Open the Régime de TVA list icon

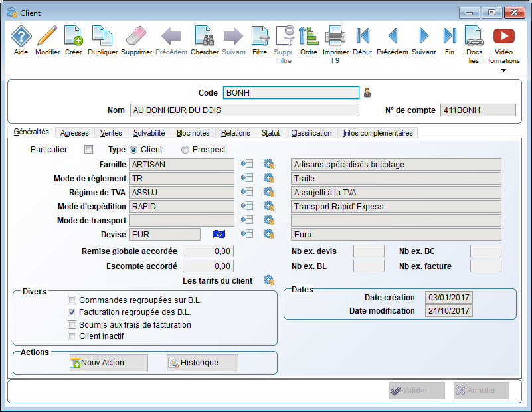[247, 192]
